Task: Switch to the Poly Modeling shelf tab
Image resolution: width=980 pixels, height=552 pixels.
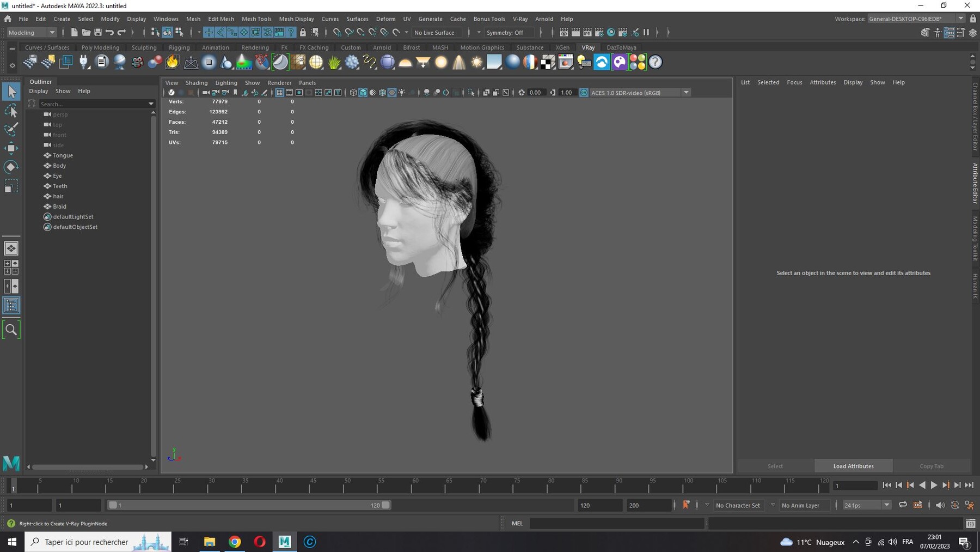Action: click(x=100, y=47)
